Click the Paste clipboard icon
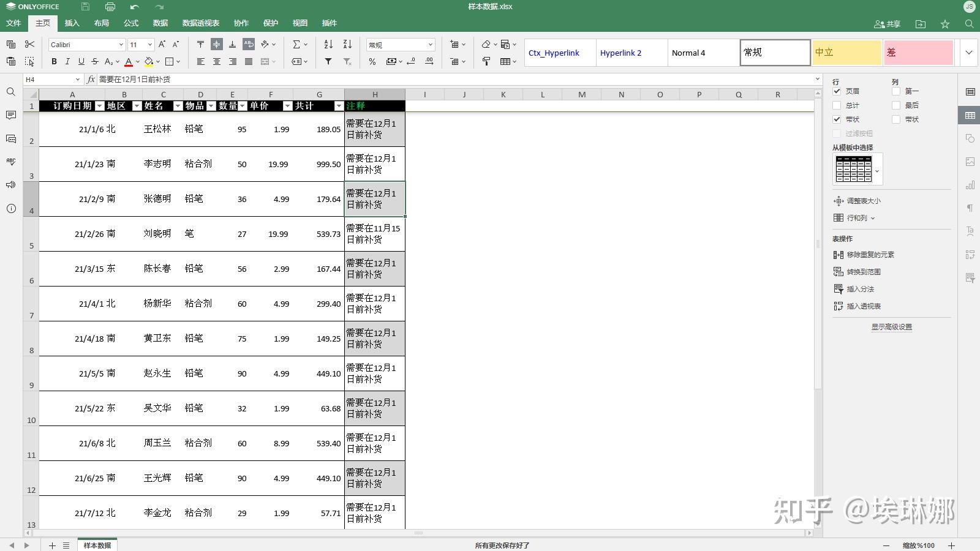 click(x=11, y=61)
